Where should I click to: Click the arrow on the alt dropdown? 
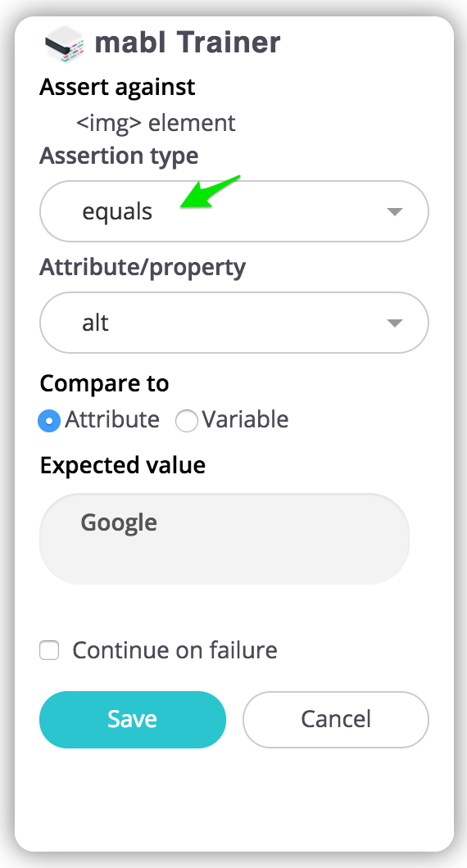coord(394,323)
